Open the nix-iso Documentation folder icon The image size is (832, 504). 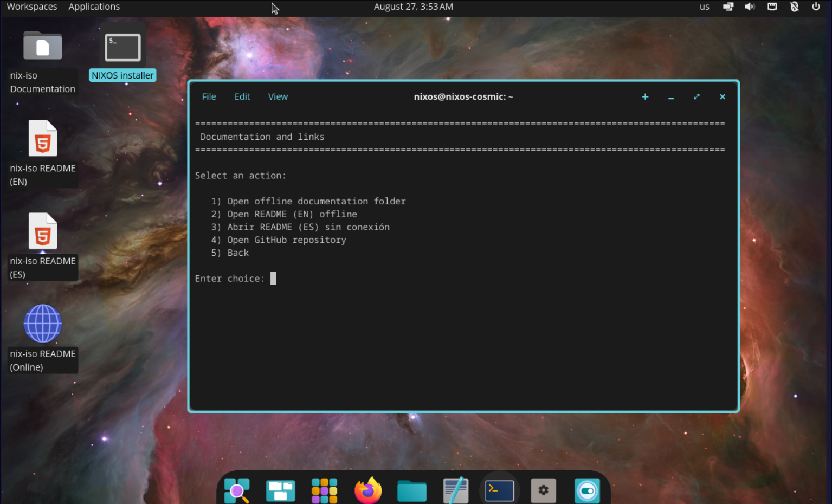pos(42,46)
